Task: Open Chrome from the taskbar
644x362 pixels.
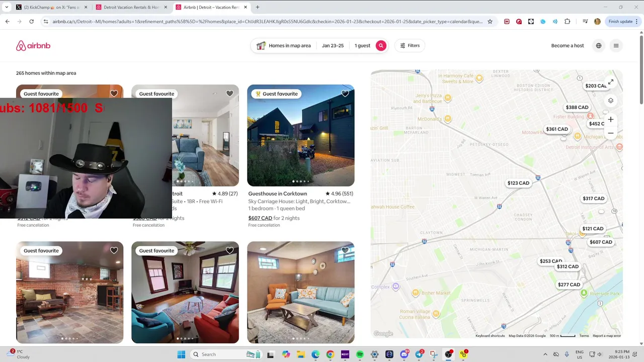Action: tap(330, 354)
